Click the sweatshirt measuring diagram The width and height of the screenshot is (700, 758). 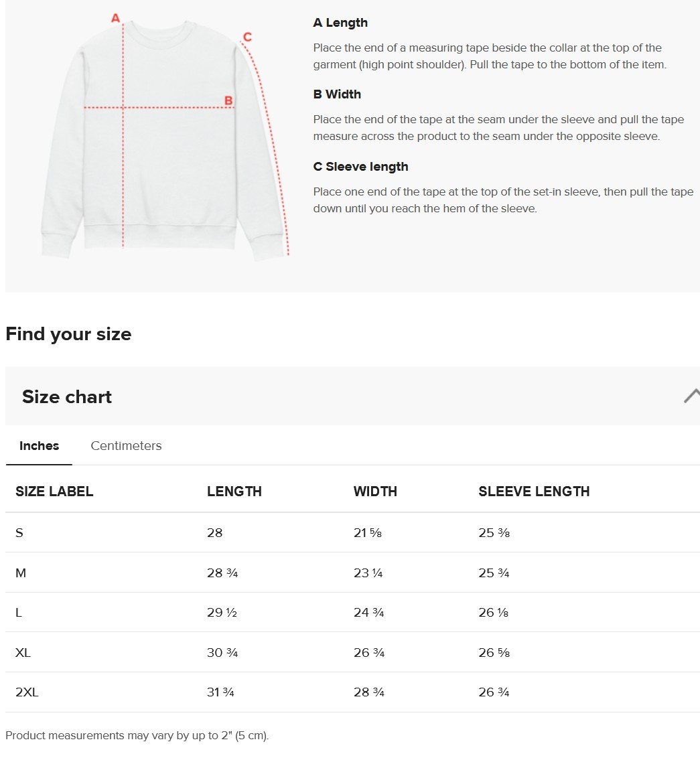coord(165,137)
